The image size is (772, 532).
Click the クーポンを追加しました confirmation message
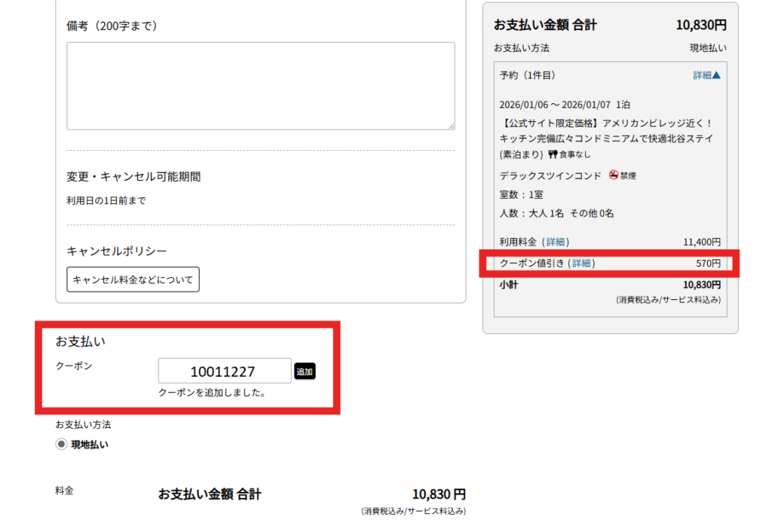click(x=211, y=393)
